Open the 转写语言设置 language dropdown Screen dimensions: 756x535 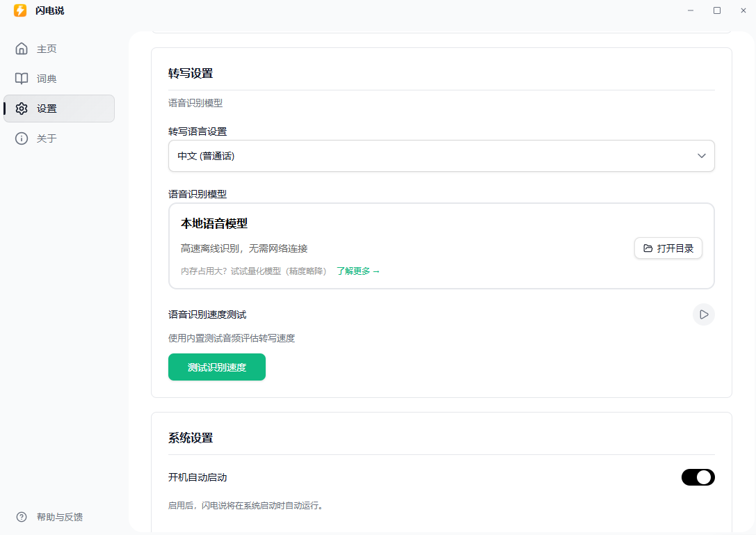pos(442,156)
